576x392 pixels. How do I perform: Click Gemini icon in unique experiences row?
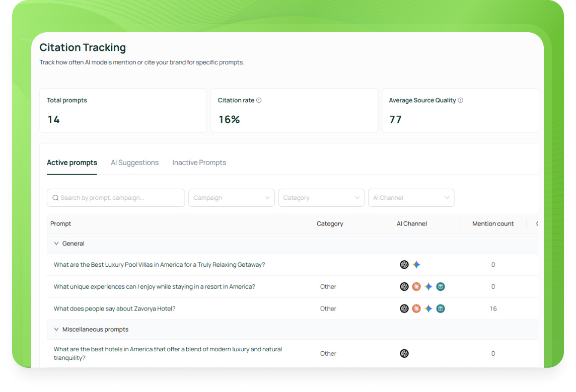click(428, 287)
